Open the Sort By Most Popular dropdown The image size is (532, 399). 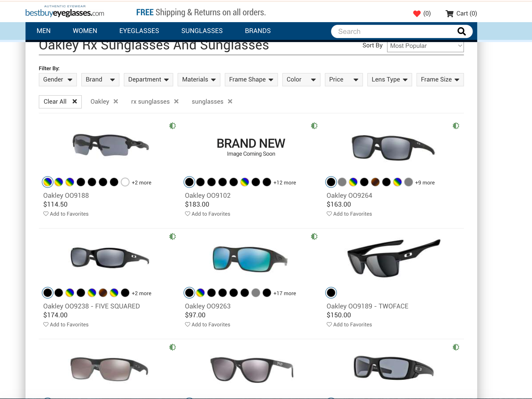click(x=425, y=46)
